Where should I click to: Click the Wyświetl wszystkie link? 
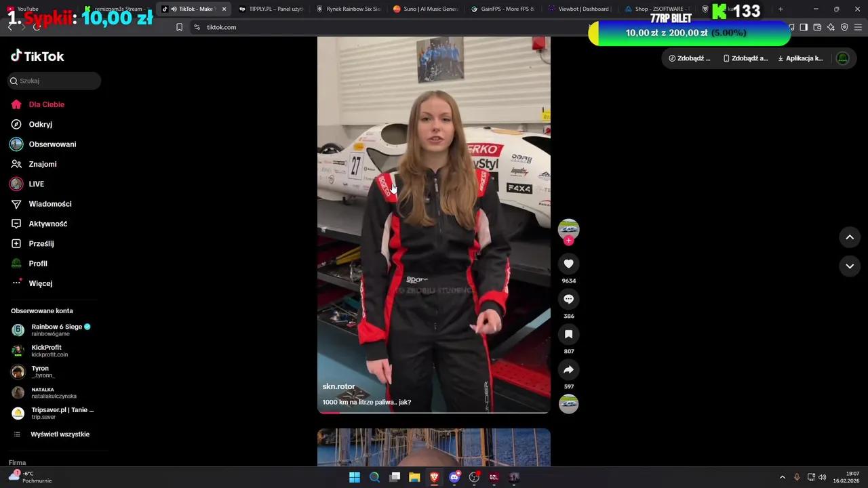[x=60, y=434]
